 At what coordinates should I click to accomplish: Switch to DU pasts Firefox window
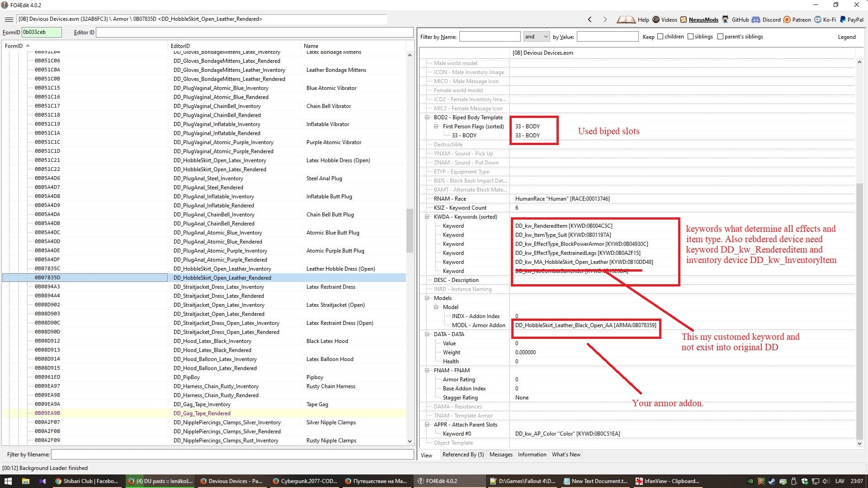tap(160, 481)
